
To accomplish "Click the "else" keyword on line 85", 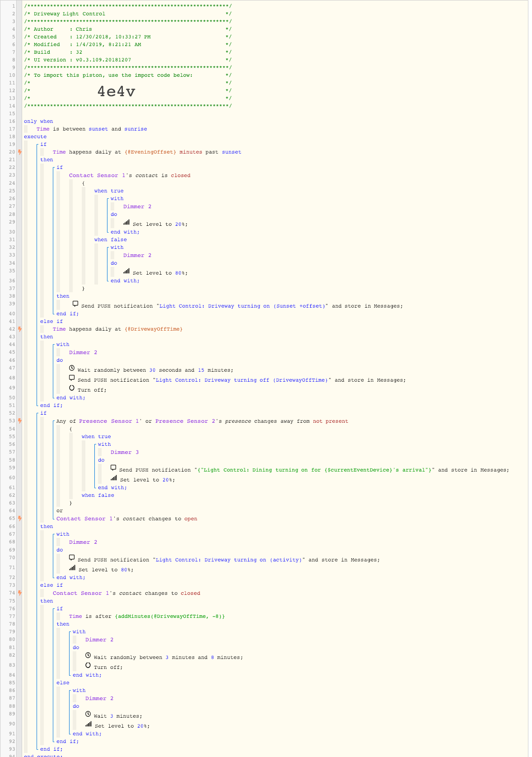I will click(x=63, y=683).
